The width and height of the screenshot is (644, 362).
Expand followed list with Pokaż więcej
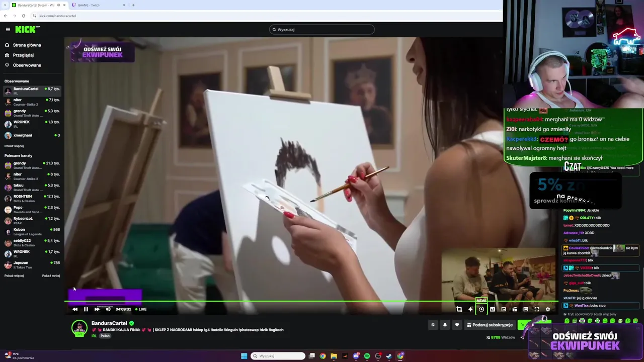click(14, 146)
